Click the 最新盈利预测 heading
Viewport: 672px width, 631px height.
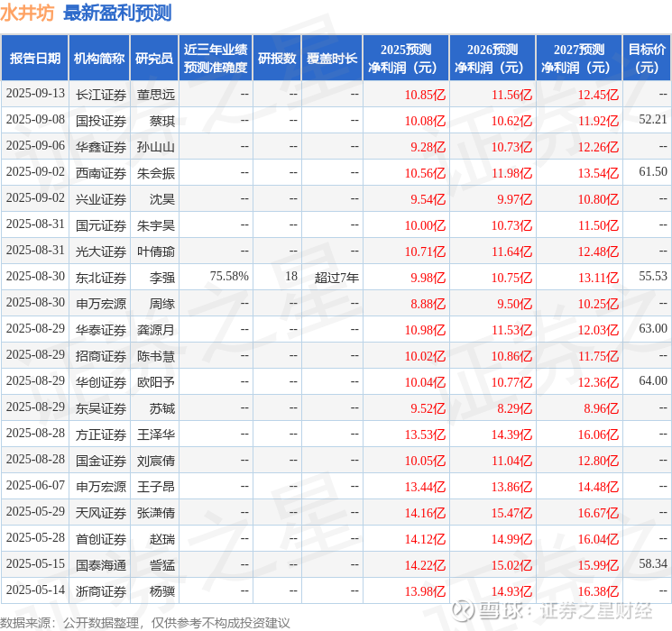pos(117,14)
